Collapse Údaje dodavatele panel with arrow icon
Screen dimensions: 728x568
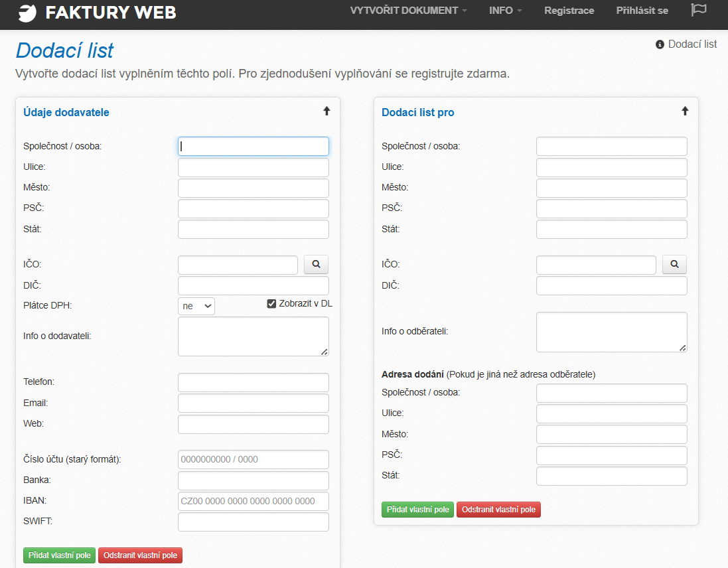(327, 111)
